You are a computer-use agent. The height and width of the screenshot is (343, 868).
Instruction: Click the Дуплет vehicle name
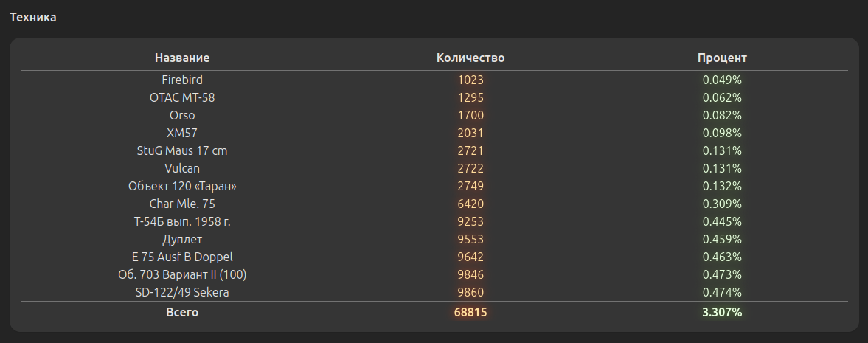pyautogui.click(x=182, y=239)
